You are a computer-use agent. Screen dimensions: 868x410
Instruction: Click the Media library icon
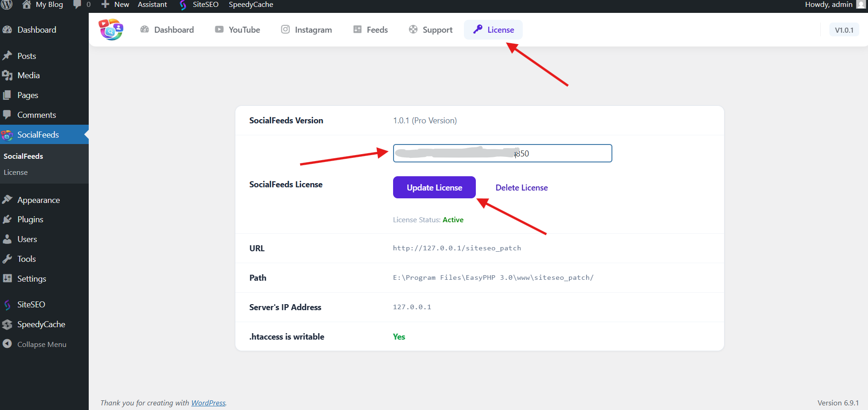pyautogui.click(x=7, y=75)
